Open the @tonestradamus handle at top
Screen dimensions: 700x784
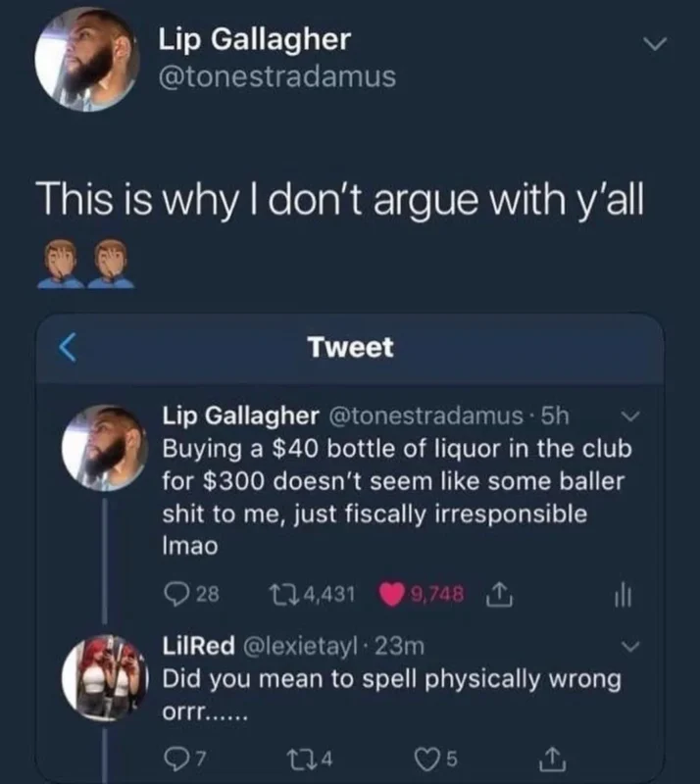[x=277, y=76]
